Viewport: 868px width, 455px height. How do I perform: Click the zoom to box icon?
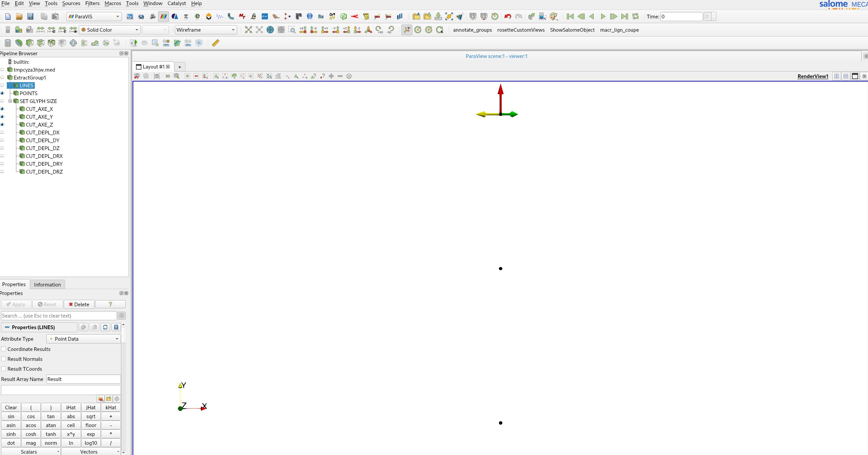(x=292, y=30)
